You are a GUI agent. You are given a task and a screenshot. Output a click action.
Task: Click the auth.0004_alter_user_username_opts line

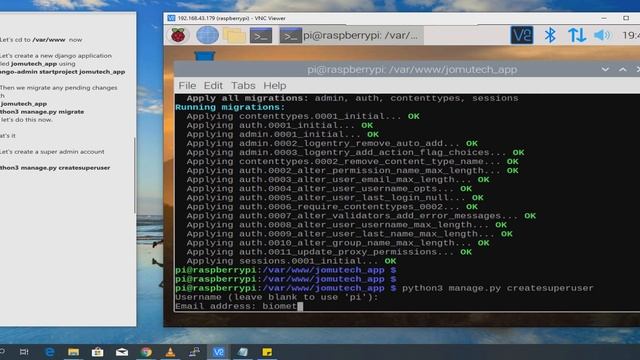(x=329, y=189)
